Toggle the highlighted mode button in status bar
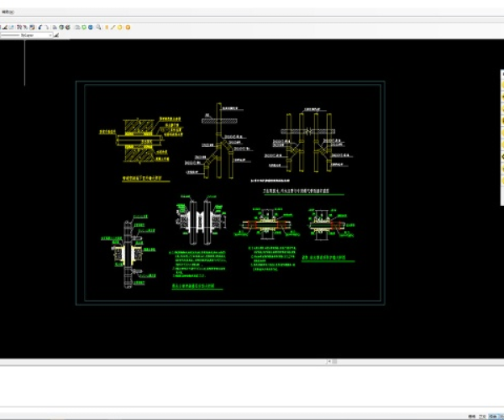This screenshot has height=420, width=504. tap(491, 415)
